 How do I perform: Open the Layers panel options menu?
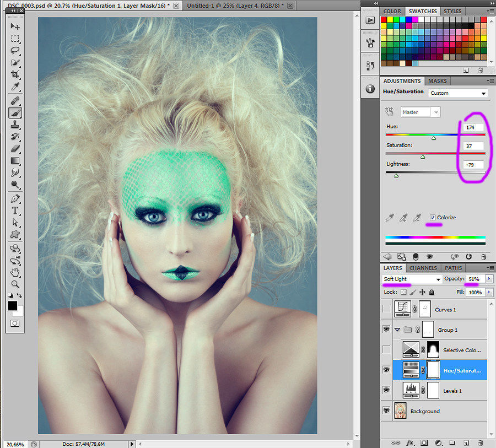coord(490,268)
